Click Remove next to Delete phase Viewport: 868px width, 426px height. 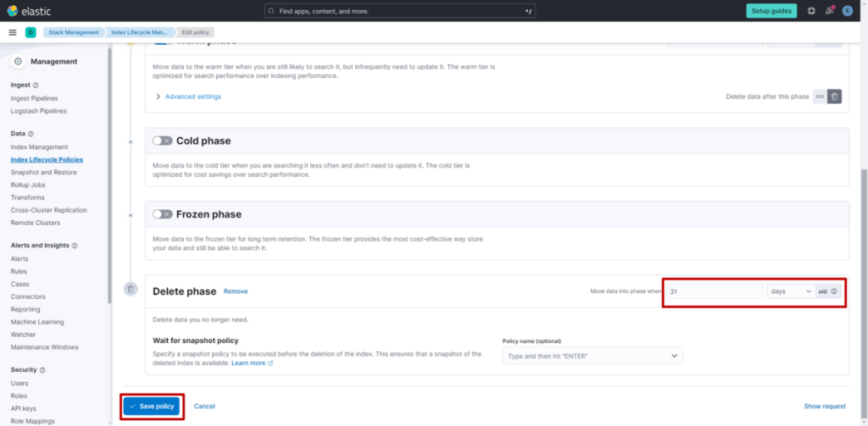(x=236, y=291)
